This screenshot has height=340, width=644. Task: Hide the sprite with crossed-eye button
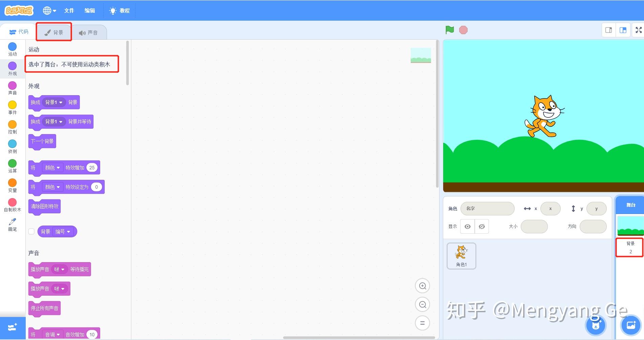(481, 227)
